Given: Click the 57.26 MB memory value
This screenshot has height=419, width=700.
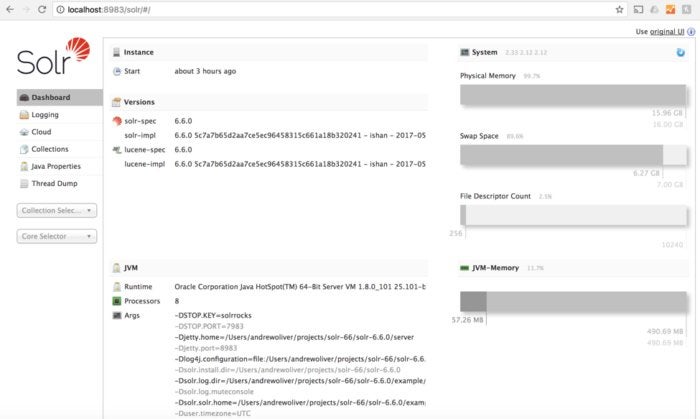Looking at the screenshot, I should (467, 320).
